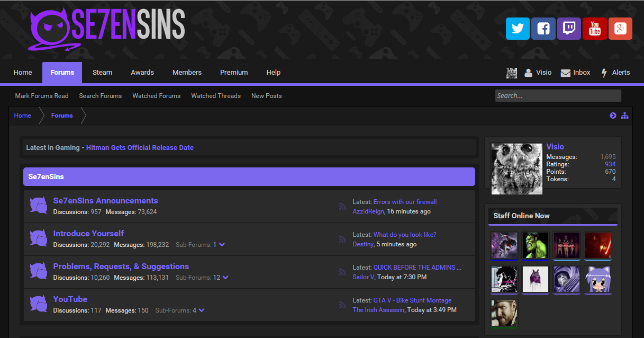Open the Facebook social icon
The image size is (644, 338).
(543, 29)
